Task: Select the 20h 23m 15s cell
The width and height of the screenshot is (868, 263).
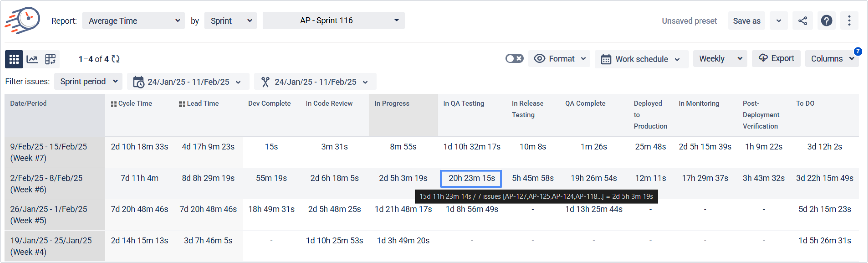Action: (471, 178)
